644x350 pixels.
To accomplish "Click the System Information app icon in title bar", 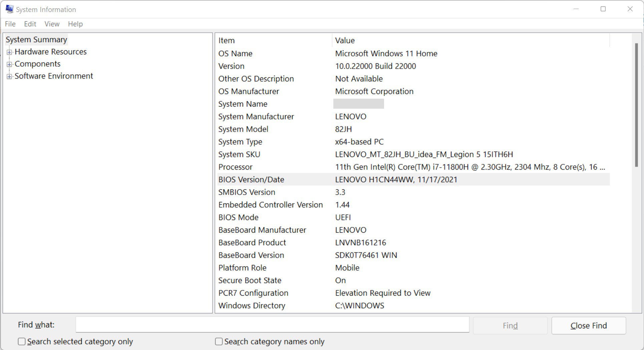I will click(x=9, y=9).
